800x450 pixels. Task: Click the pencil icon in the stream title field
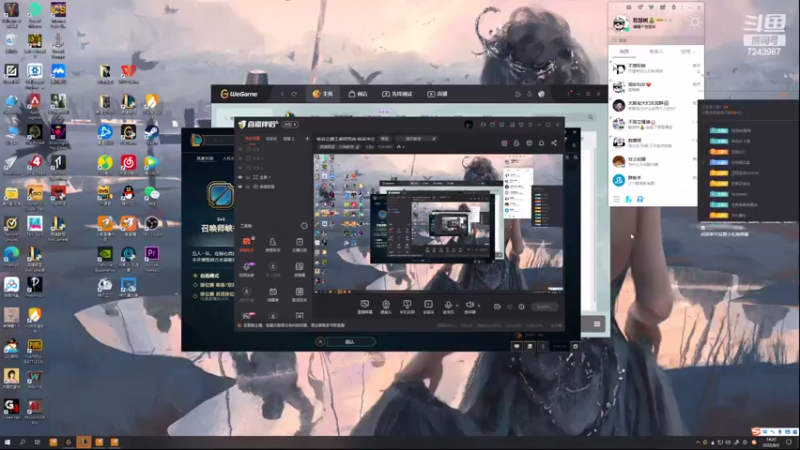[434, 139]
